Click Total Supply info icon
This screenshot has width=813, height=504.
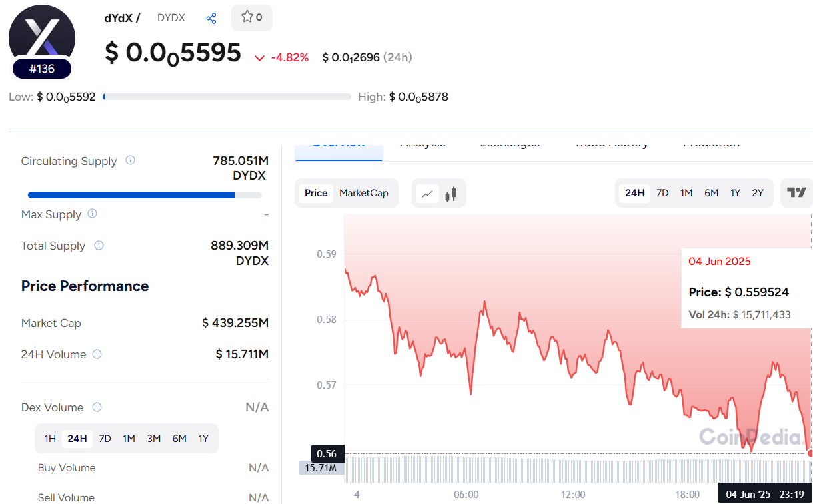tap(99, 246)
